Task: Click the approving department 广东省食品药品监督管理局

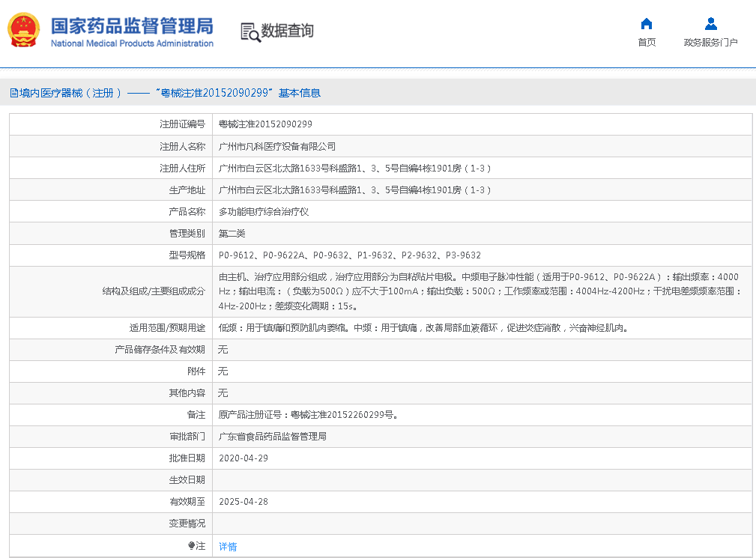Action: 272,436
